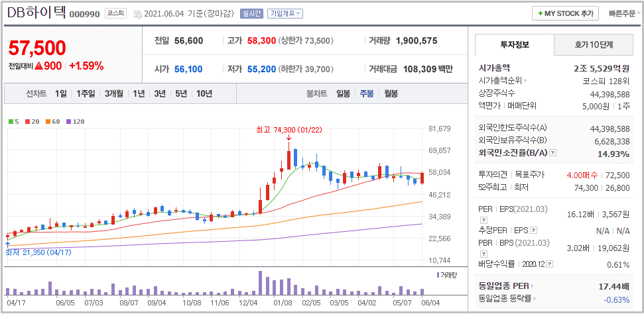Image resolution: width=644 pixels, height=314 pixels.
Task: Open the 빠른주문 dropdown
Action: pyautogui.click(x=625, y=13)
